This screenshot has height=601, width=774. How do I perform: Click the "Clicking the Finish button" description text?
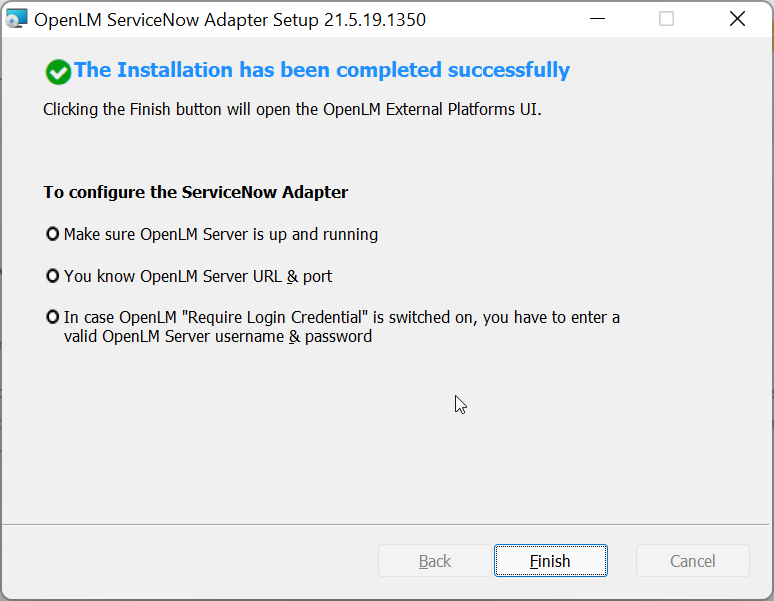coord(292,109)
